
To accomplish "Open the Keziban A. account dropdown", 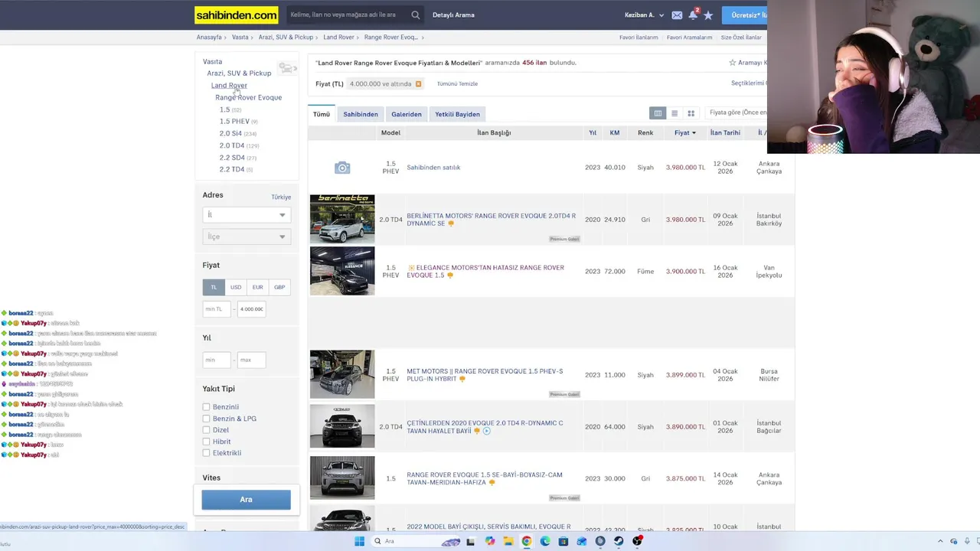I will pos(644,15).
